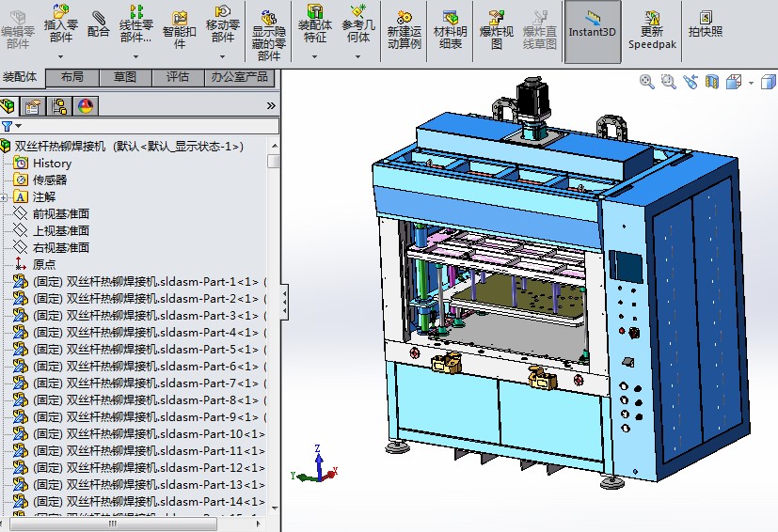Click tree vertical scrollbar up arrow
Image resolution: width=778 pixels, height=532 pixels.
pos(274,146)
